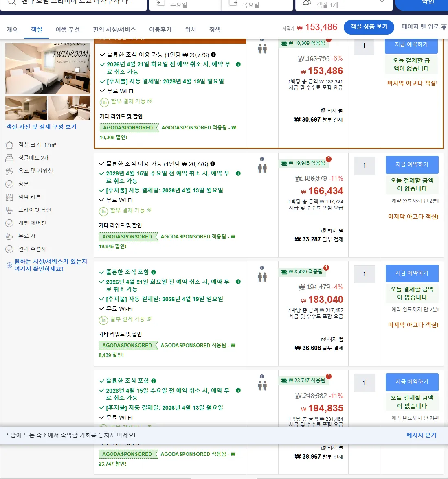Click AGODASPONSORED coupon in ₩183,040 offer
Image resolution: width=448 pixels, height=479 pixels.
[x=128, y=346]
